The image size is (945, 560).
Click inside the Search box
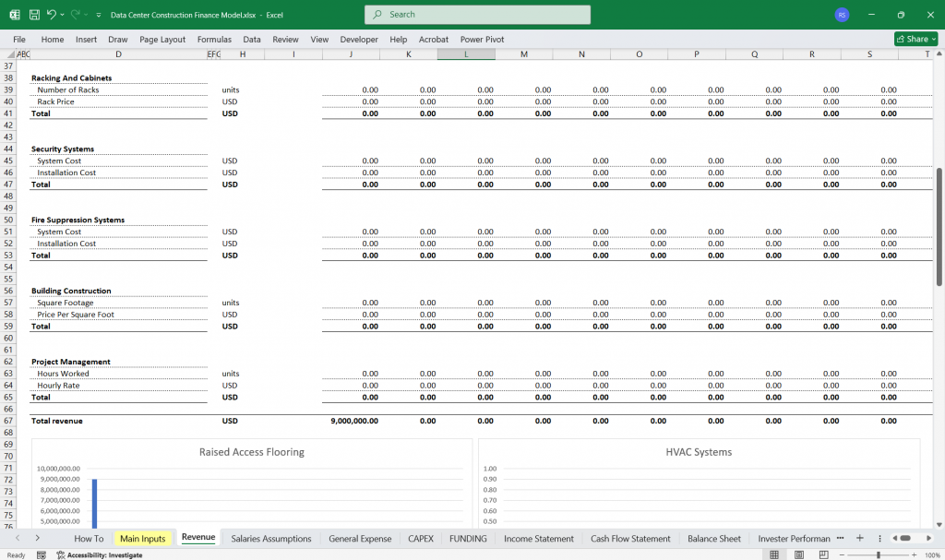pos(477,14)
